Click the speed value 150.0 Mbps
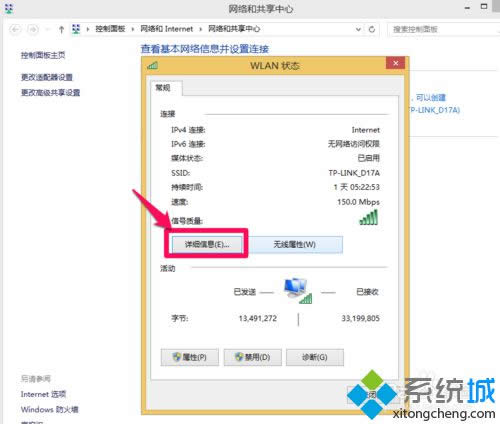500x424 pixels. click(358, 202)
